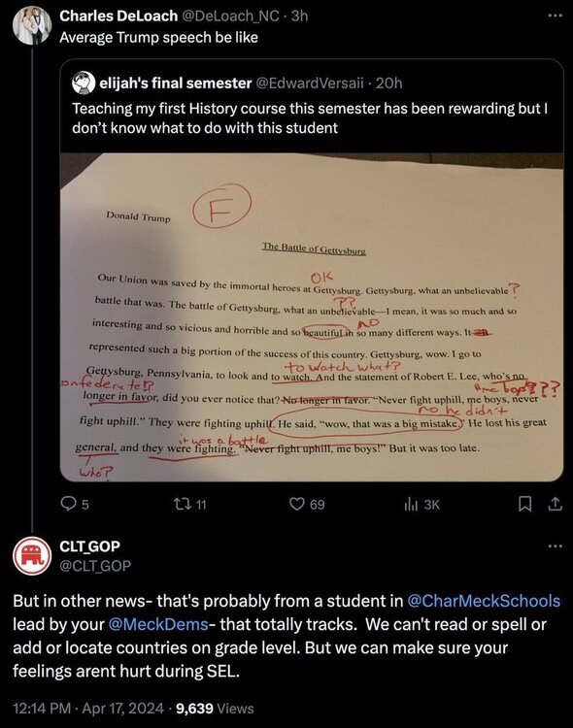Open the graded Gettysburg essay photo
The width and height of the screenshot is (573, 728).
(x=312, y=317)
